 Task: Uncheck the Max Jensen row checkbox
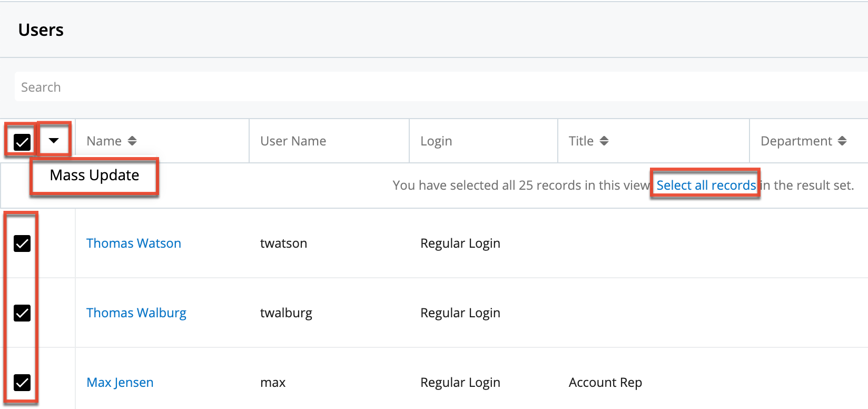(22, 383)
